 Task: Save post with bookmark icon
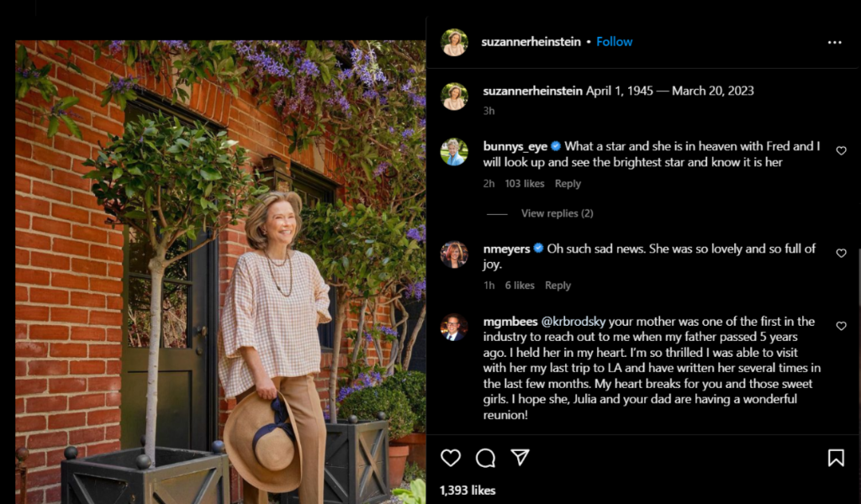tap(835, 458)
